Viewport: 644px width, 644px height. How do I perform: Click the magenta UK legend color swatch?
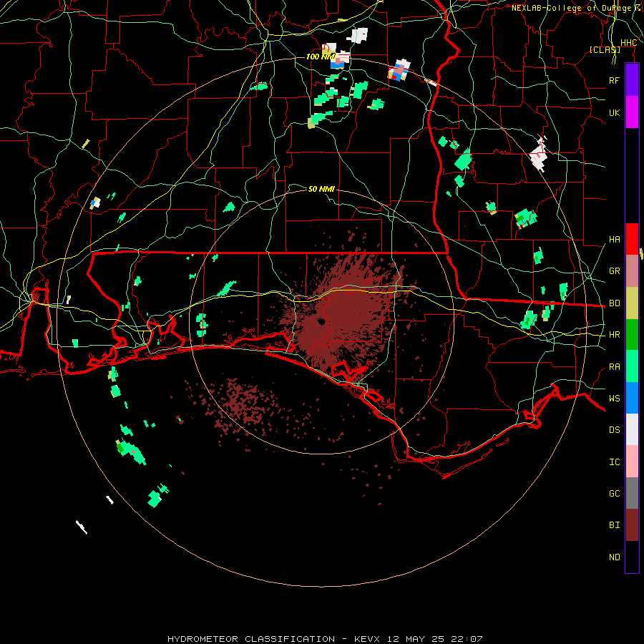[632, 112]
